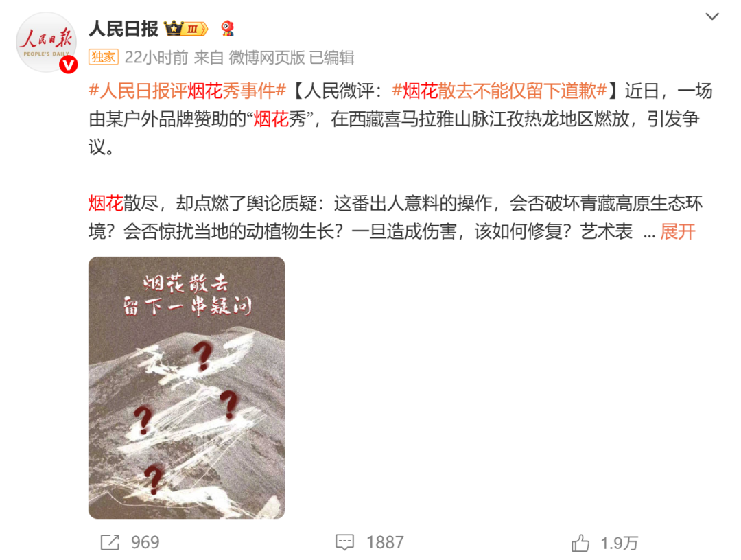741x560 pixels.
Task: Expand full post text with 展开
Action: coord(678,231)
